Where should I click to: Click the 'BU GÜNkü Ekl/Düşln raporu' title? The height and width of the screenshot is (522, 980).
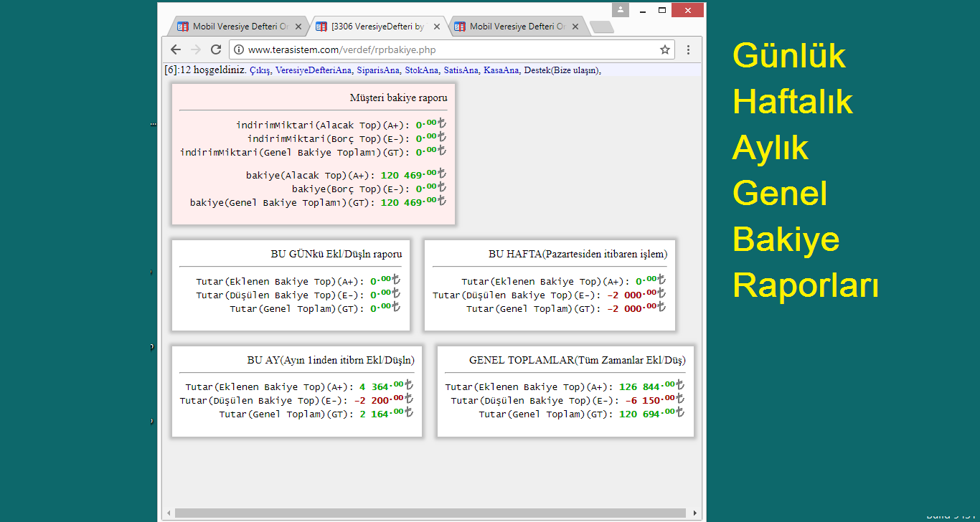[x=336, y=254]
